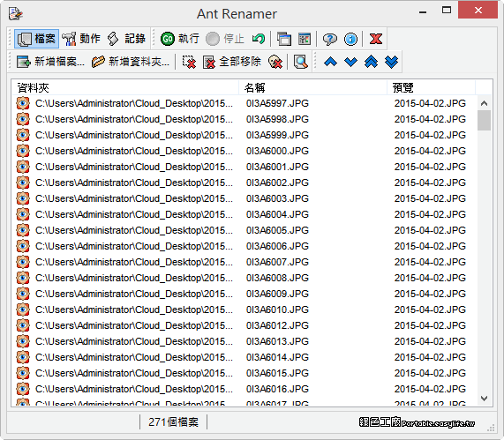Click the grey 停止 stop button
Screen dimensions: 504x440
point(225,39)
